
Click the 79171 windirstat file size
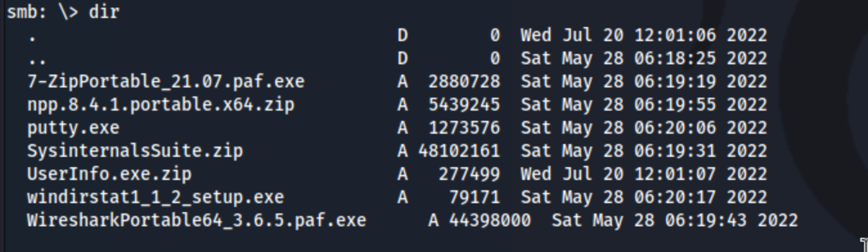pyautogui.click(x=475, y=197)
